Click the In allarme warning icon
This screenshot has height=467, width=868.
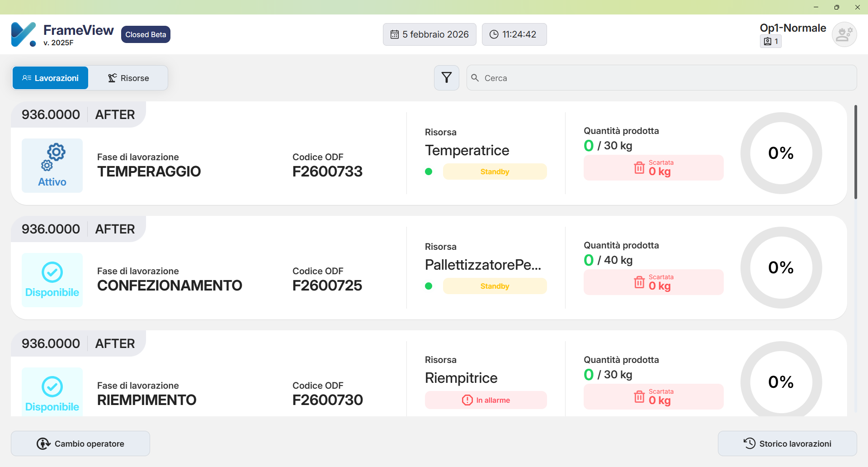[467, 400]
